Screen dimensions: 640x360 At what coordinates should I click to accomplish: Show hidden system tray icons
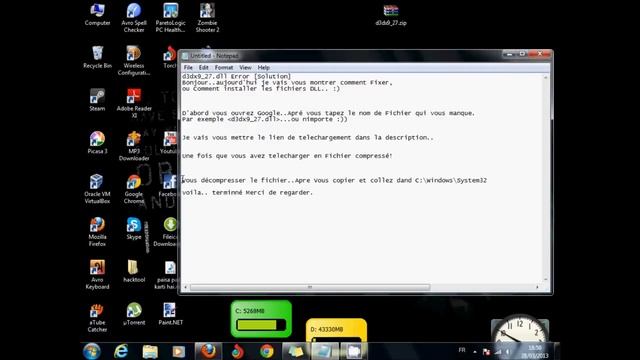coord(474,351)
